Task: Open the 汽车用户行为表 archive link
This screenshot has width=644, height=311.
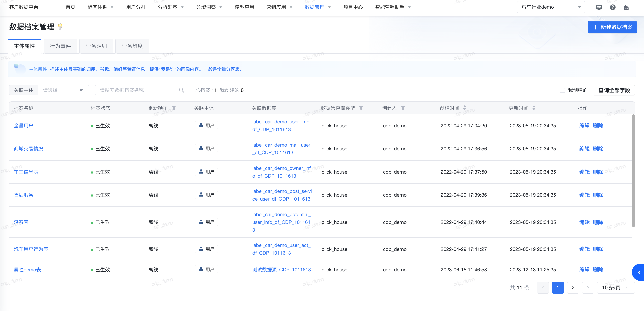Action: [31, 249]
